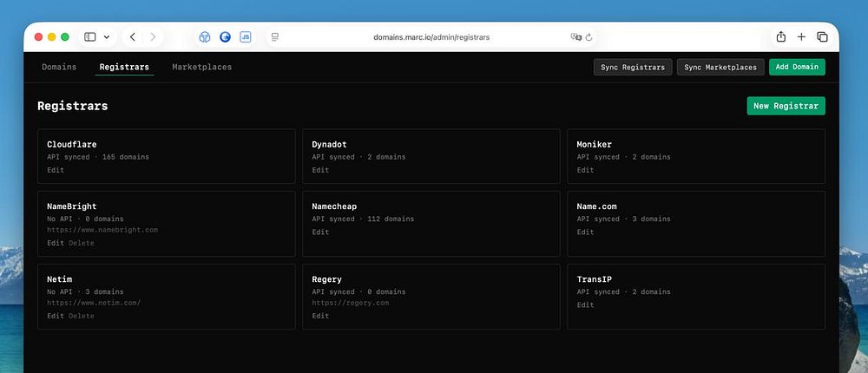Edit the TransIP registrar
868x373 pixels.
[x=585, y=305]
